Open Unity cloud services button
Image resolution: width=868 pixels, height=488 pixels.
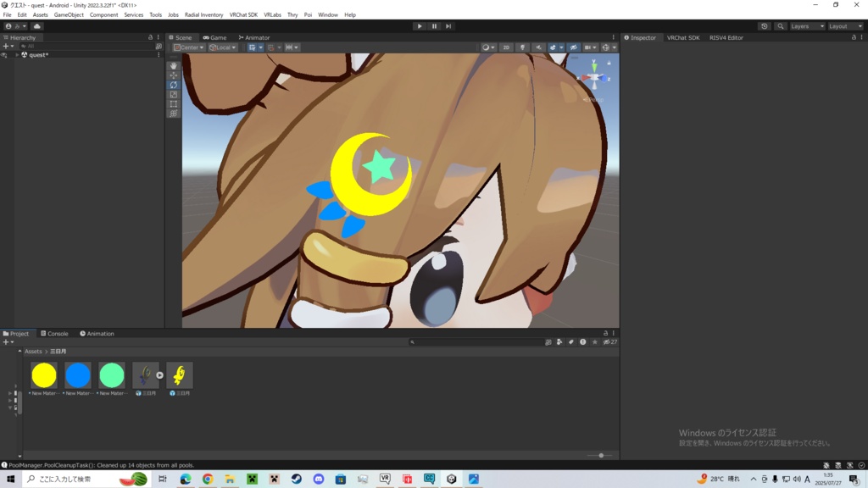37,26
